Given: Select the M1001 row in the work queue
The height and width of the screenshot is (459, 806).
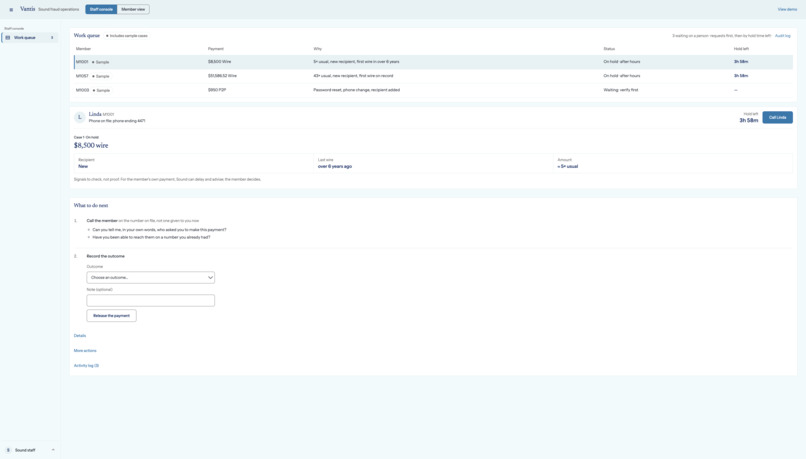Looking at the screenshot, I should click(433, 62).
